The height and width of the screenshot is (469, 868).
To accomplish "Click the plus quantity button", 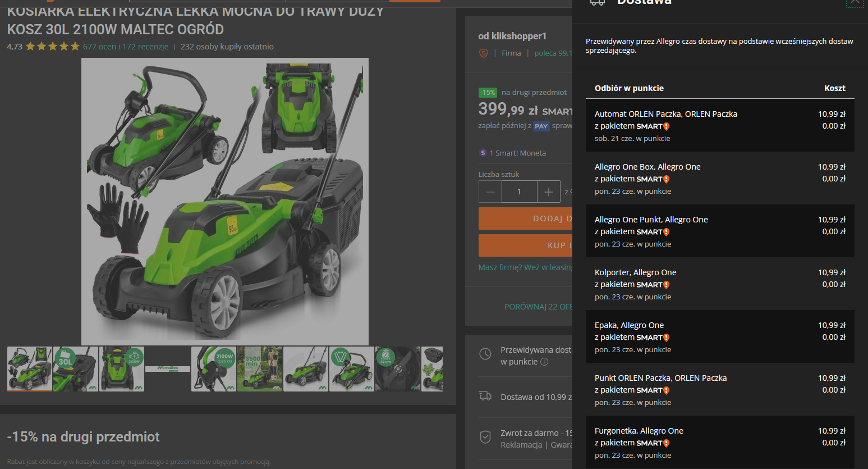I will 548,192.
